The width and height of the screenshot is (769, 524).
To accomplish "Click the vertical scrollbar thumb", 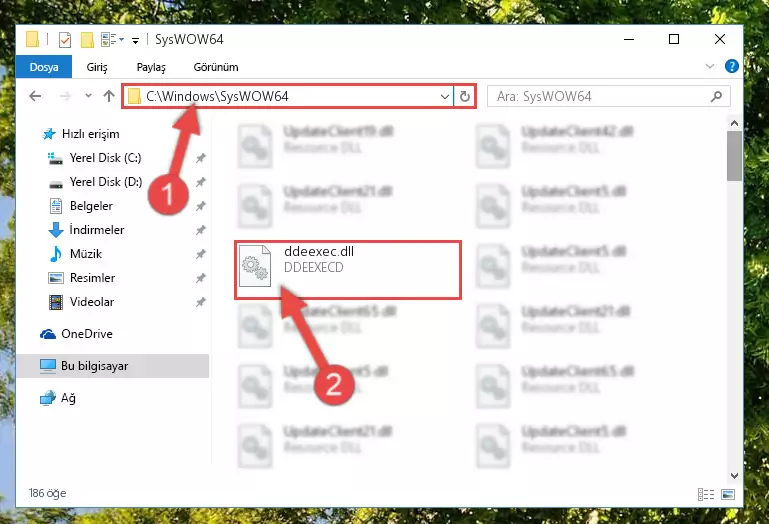I will click(734, 156).
